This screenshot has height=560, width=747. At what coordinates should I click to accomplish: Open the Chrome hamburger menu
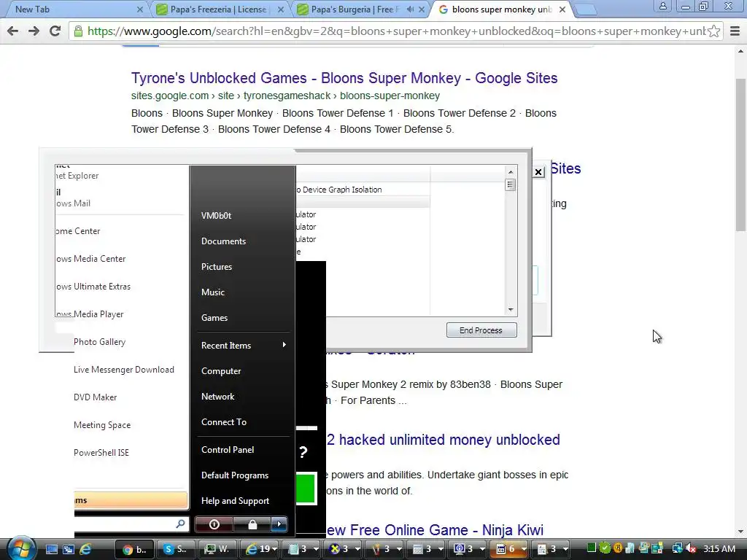coord(735,31)
